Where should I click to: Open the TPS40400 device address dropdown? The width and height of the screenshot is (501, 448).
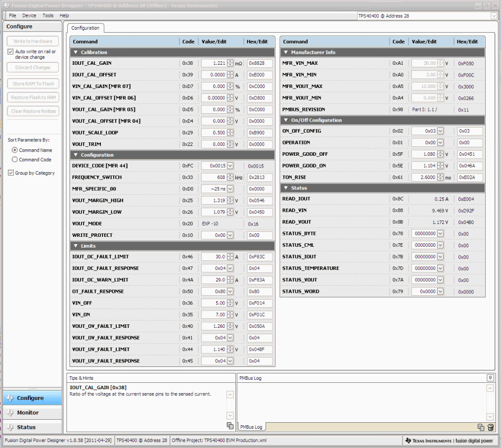[493, 15]
